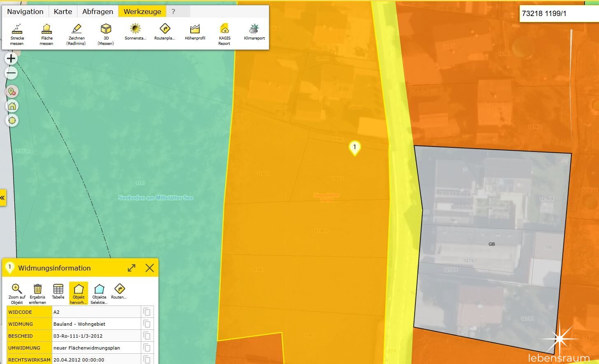Click the parcel search field

tap(558, 14)
